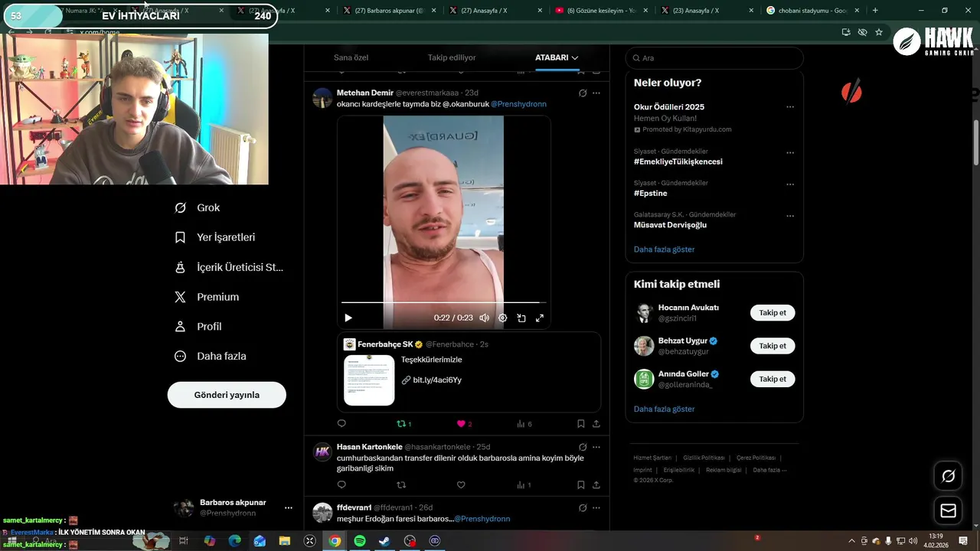Open options for #EmekliyeTüikişkencesi trend
This screenshot has height=551, width=980.
point(790,153)
